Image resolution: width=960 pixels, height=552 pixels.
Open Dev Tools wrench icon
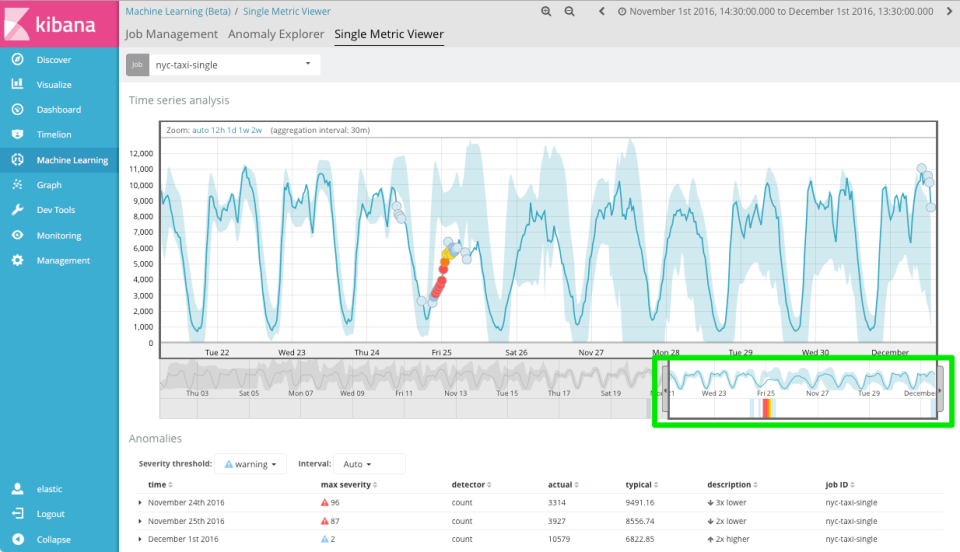click(17, 210)
